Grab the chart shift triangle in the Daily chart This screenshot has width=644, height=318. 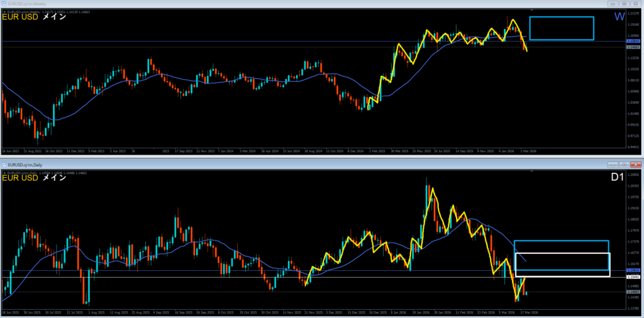[531, 171]
